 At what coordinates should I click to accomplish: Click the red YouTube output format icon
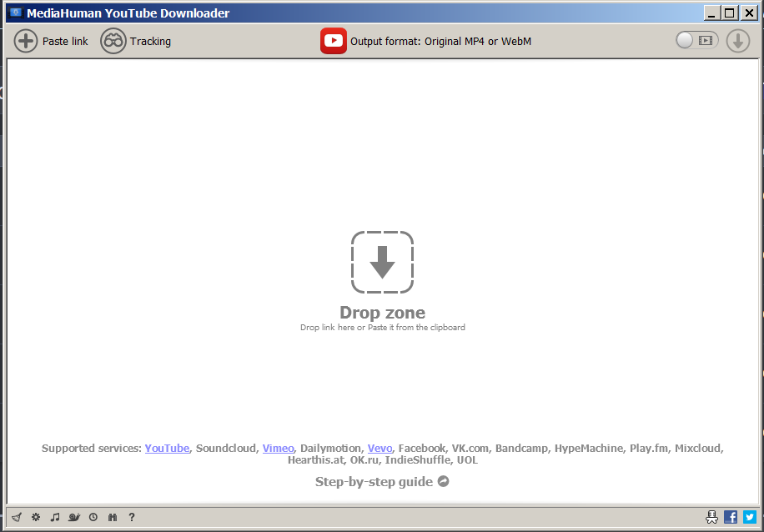(x=334, y=41)
